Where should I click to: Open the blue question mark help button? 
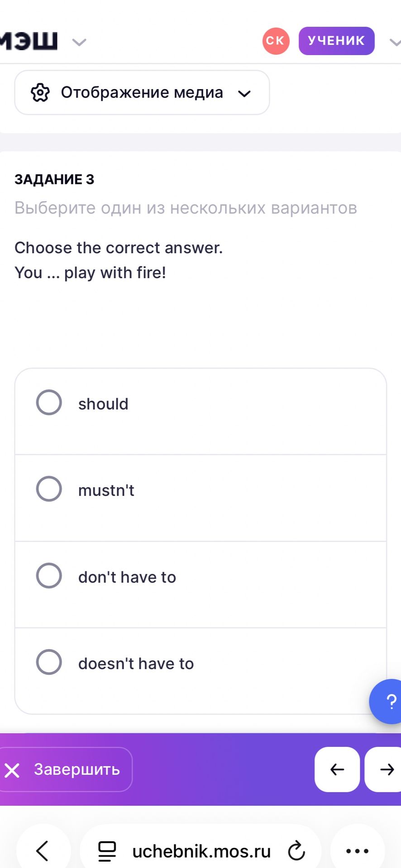(x=387, y=702)
